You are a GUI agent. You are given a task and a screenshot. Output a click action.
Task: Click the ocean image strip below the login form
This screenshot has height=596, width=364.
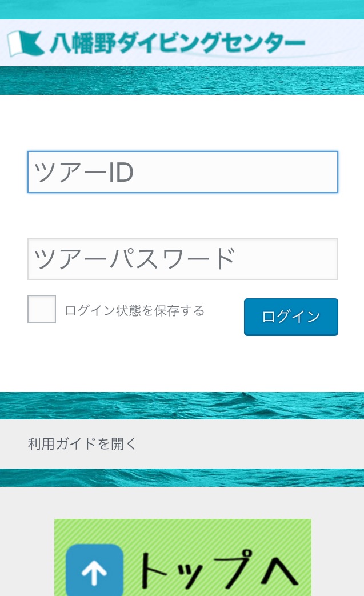coord(183,406)
